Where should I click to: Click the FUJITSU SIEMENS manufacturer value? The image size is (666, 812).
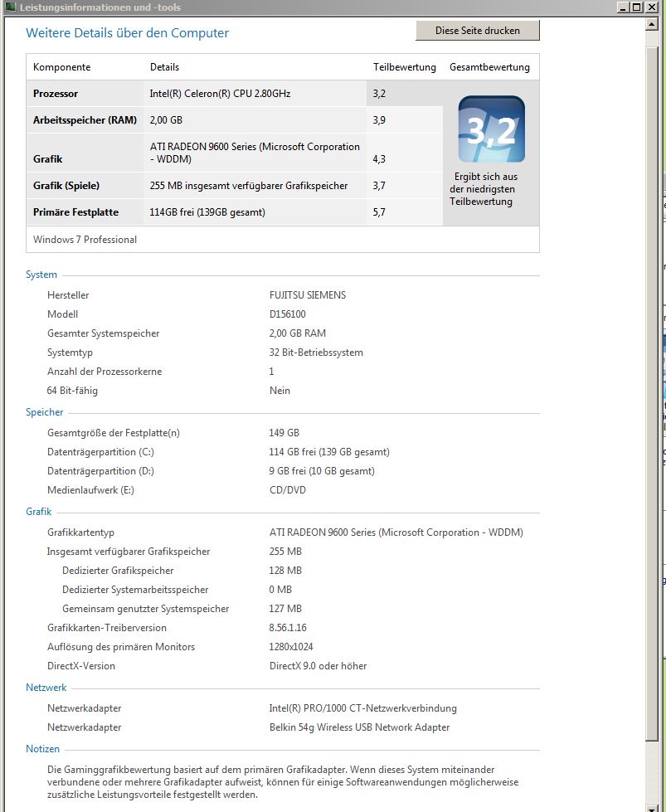pos(308,295)
